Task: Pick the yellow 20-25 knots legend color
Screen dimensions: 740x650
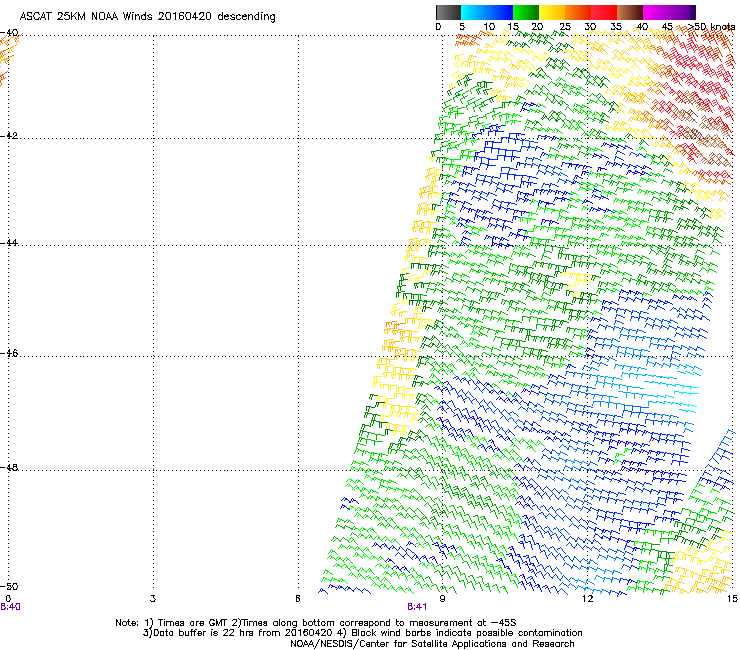Action: tap(552, 12)
